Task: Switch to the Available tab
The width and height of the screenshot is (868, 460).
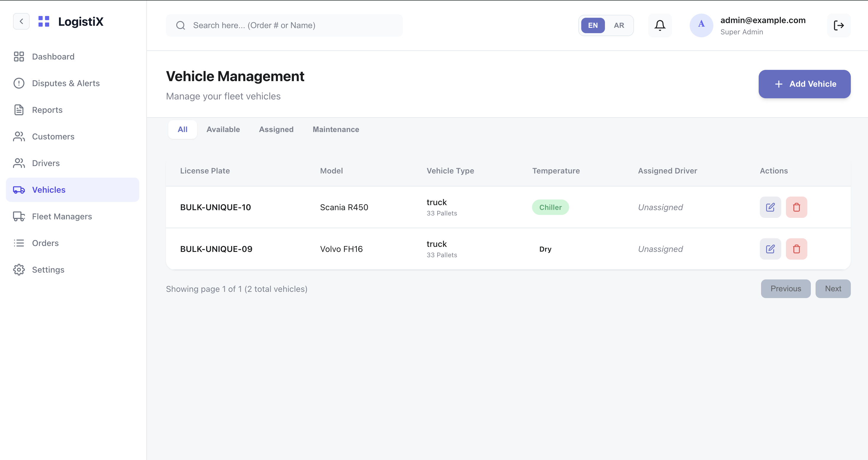Action: [x=223, y=129]
